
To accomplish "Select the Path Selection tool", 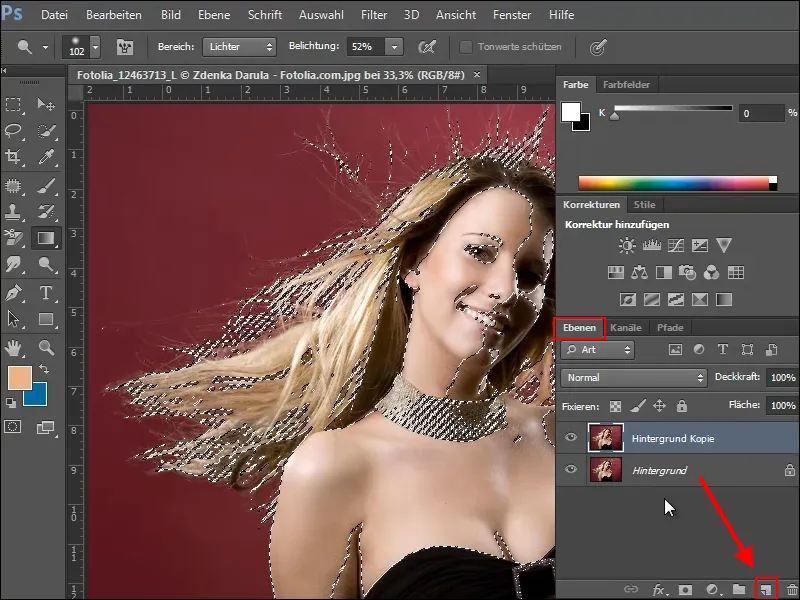I will 13,319.
